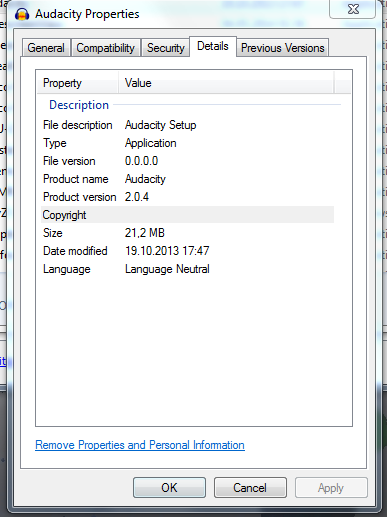This screenshot has width=387, height=517.
Task: Select the 'Audacity Setup' value
Action: point(160,125)
